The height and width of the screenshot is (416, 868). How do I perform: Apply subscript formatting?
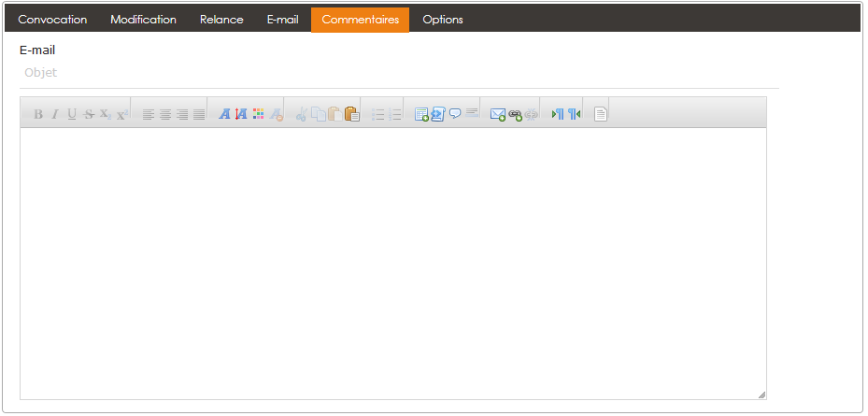point(106,114)
